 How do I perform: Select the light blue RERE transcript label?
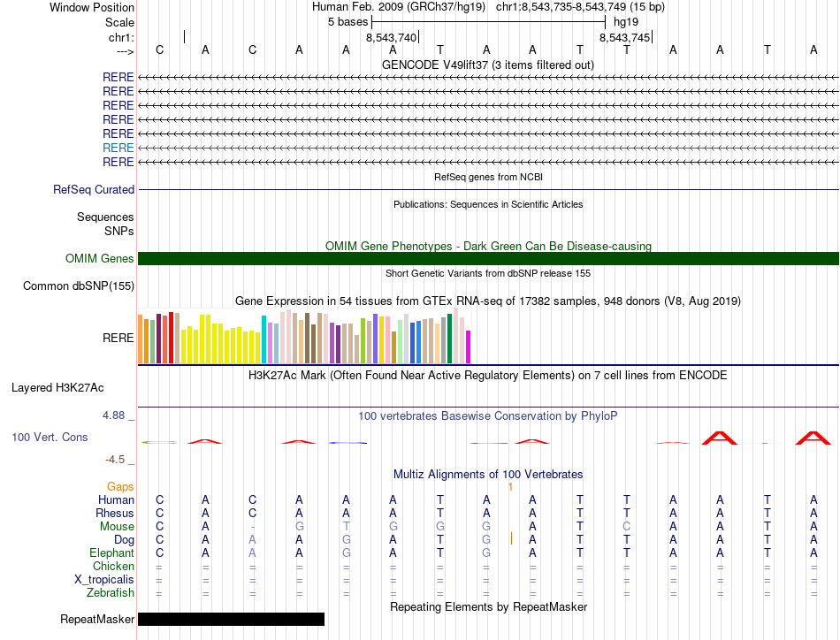[x=118, y=148]
